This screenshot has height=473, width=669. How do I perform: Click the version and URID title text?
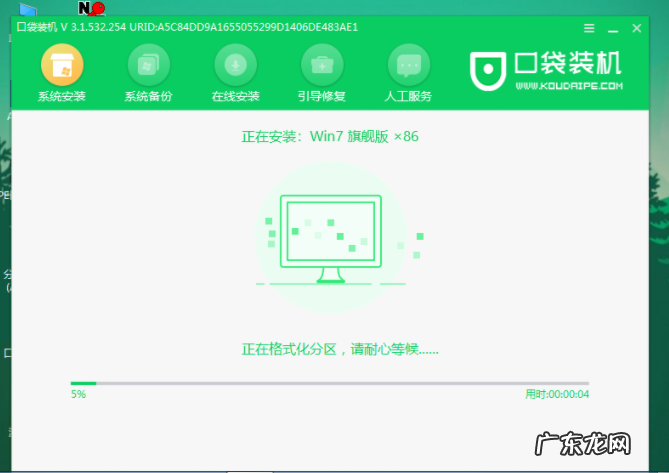click(x=187, y=27)
